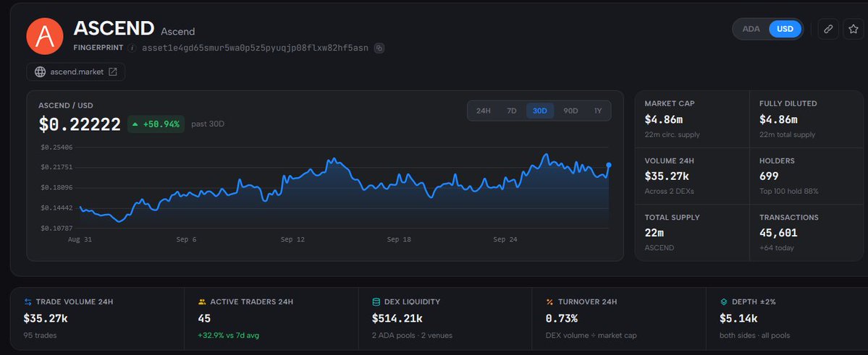Click the +50.94% change badge
This screenshot has width=868, height=355.
pyautogui.click(x=156, y=124)
